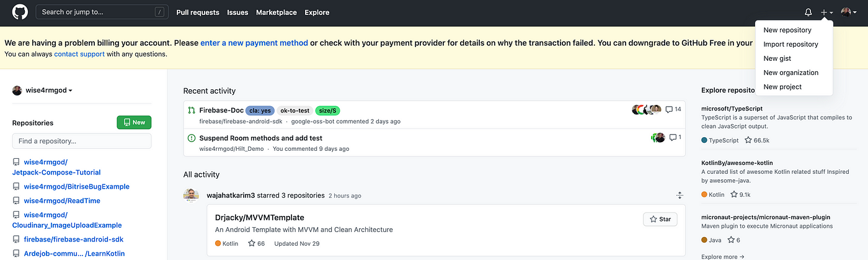
Task: Click the comment icon on Firebase-Doc
Action: [669, 110]
